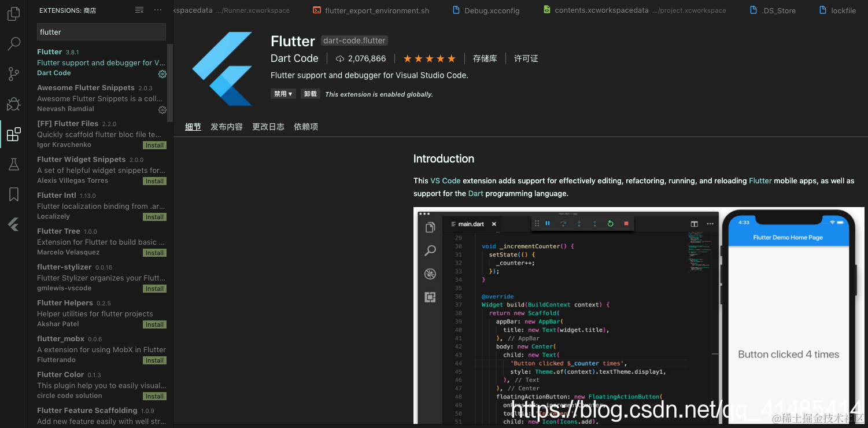Image resolution: width=868 pixels, height=428 pixels.
Task: Install flutter-stylizer extension
Action: pos(154,289)
